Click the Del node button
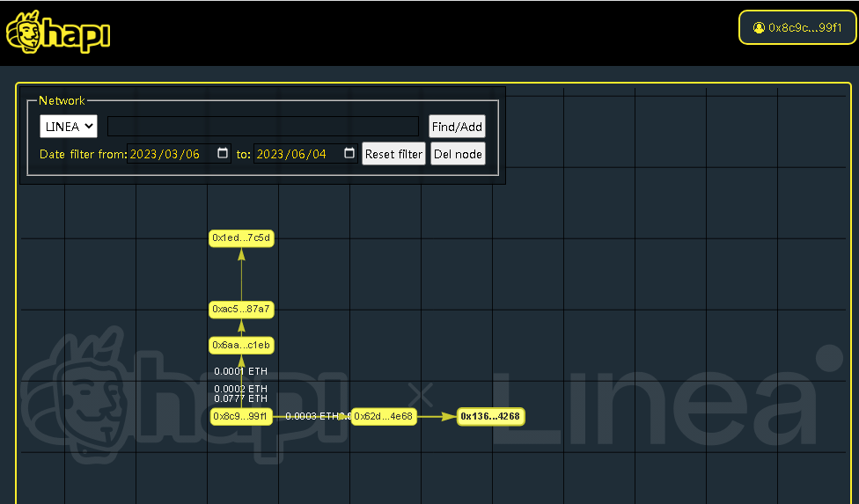The height and width of the screenshot is (504, 859). [x=458, y=154]
